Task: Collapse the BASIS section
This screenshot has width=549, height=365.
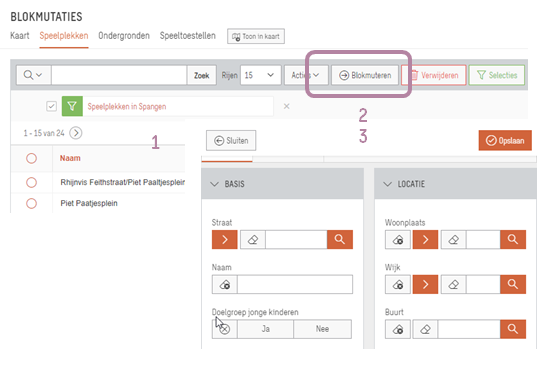Action: (x=215, y=184)
